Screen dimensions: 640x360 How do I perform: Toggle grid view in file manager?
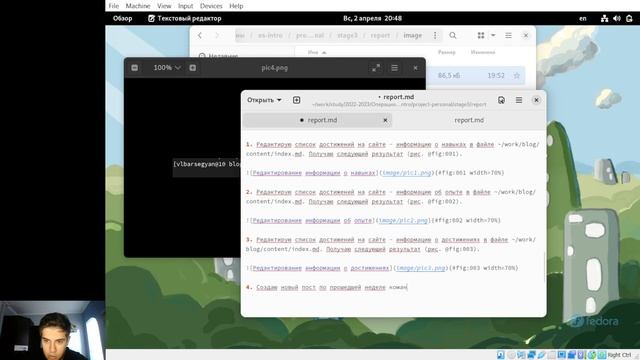click(x=481, y=36)
